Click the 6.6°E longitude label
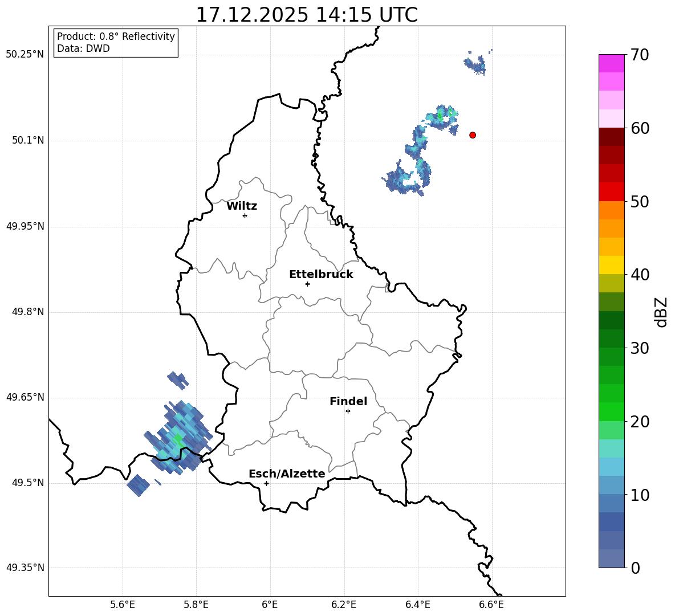Image resolution: width=675 pixels, height=616 pixels. tap(491, 605)
